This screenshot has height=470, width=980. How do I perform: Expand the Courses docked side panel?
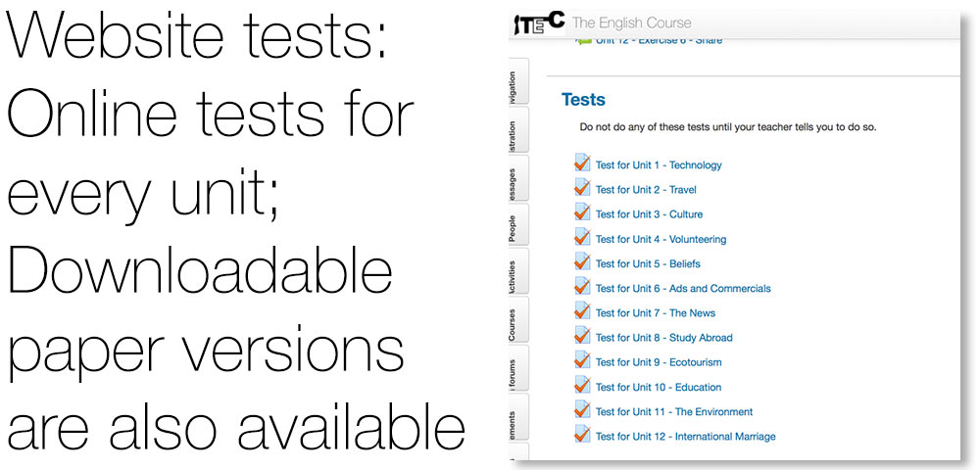(x=518, y=320)
